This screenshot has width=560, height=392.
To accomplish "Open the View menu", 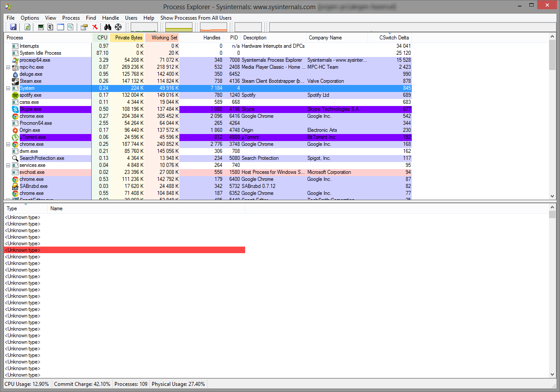I will 50,18.
